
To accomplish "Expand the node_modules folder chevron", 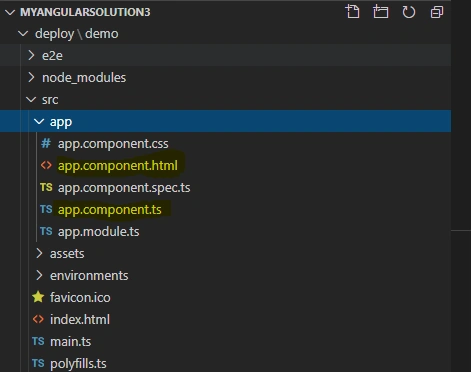I will pyautogui.click(x=31, y=77).
